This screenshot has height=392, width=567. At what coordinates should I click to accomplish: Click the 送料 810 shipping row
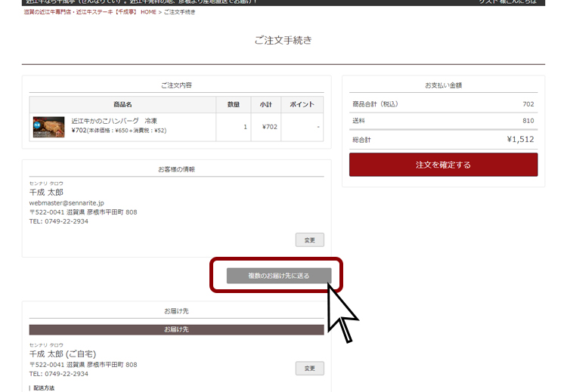tap(443, 121)
